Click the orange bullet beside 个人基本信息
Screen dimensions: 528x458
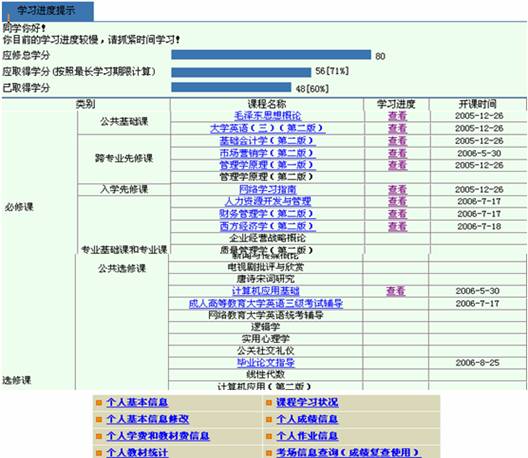point(99,402)
